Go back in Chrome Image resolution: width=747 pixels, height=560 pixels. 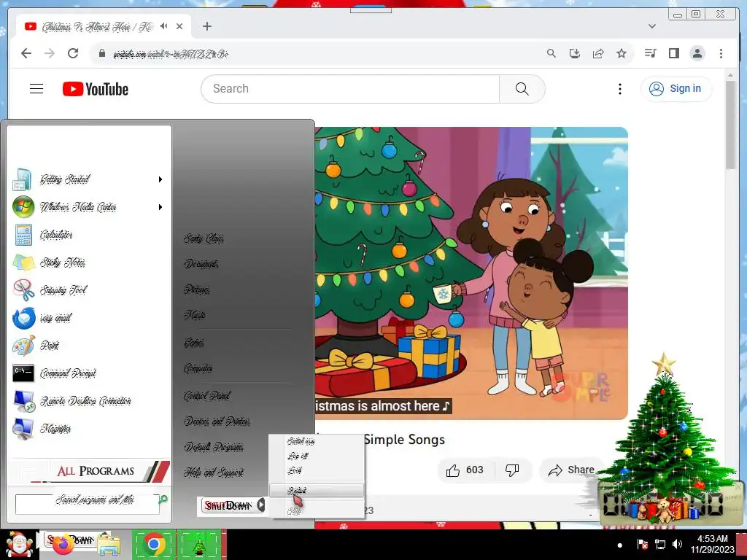tap(26, 53)
